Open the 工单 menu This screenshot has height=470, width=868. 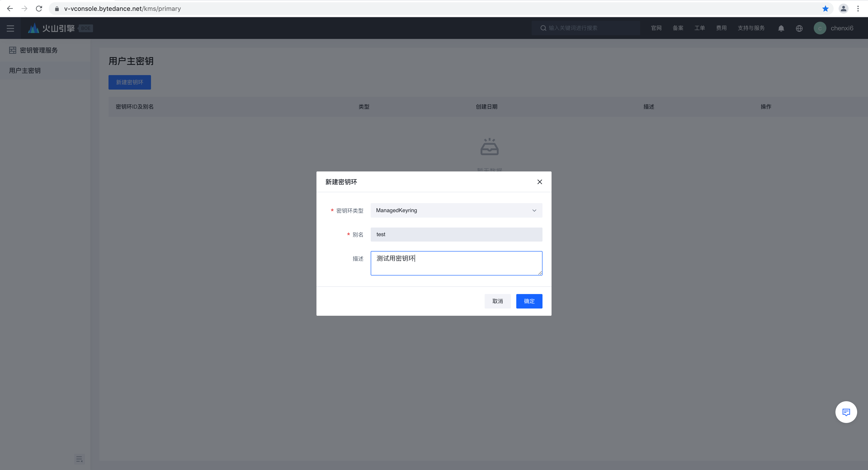coord(700,28)
